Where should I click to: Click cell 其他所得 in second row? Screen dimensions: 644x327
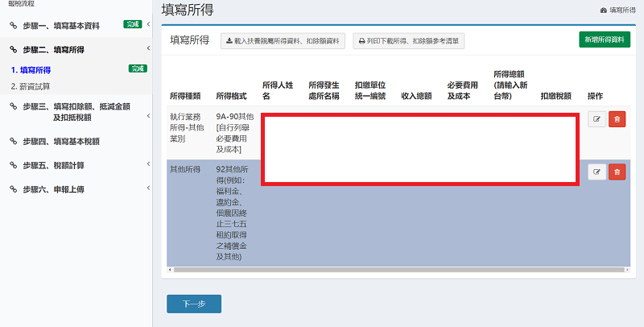click(185, 169)
